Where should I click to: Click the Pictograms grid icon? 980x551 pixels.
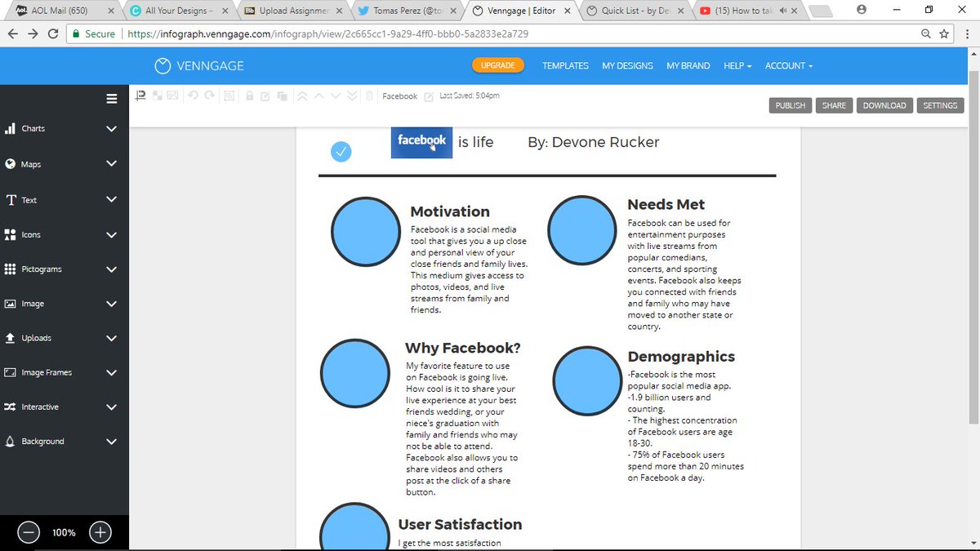pyautogui.click(x=11, y=269)
